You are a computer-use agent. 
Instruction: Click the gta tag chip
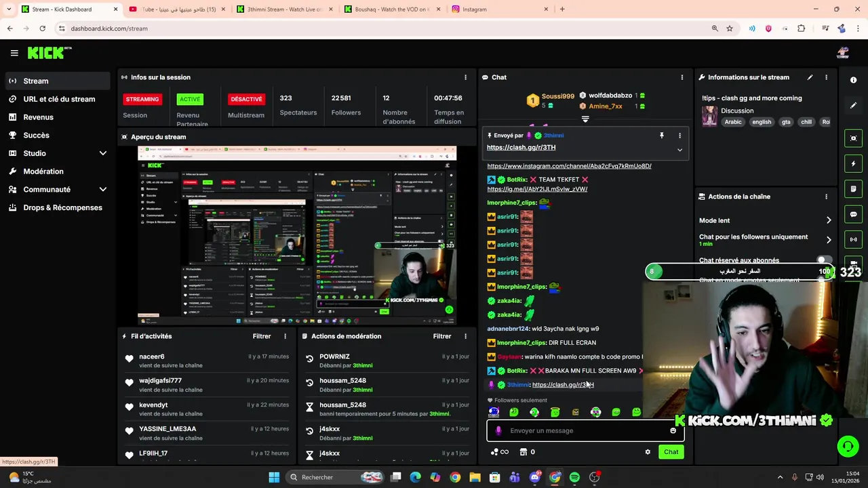point(786,122)
